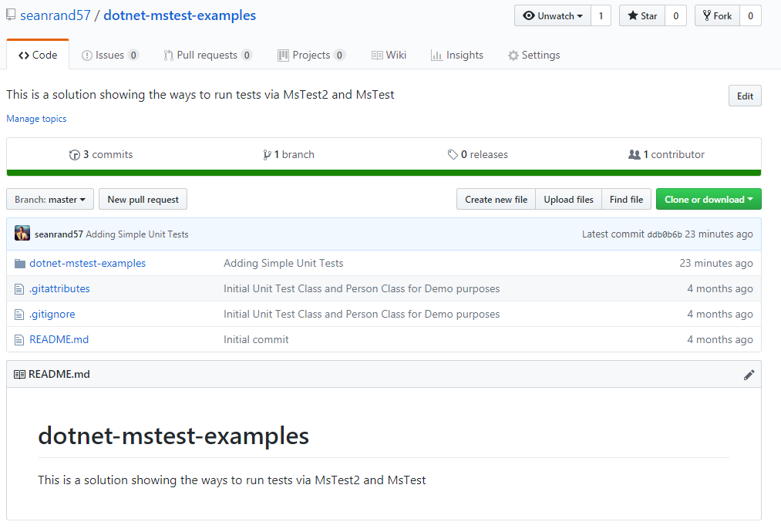Open latest commit hash ddb0b6b
Screen dimensions: 781x532
coord(665,234)
